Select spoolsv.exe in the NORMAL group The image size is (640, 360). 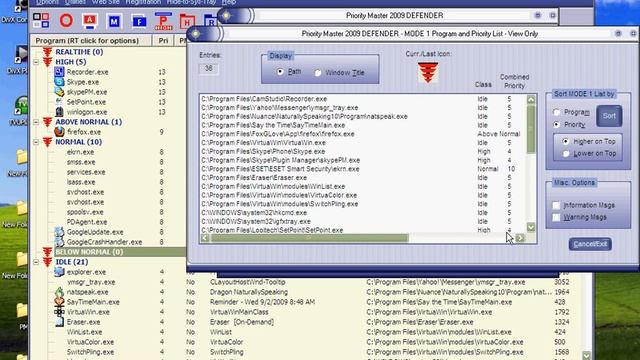pos(85,212)
